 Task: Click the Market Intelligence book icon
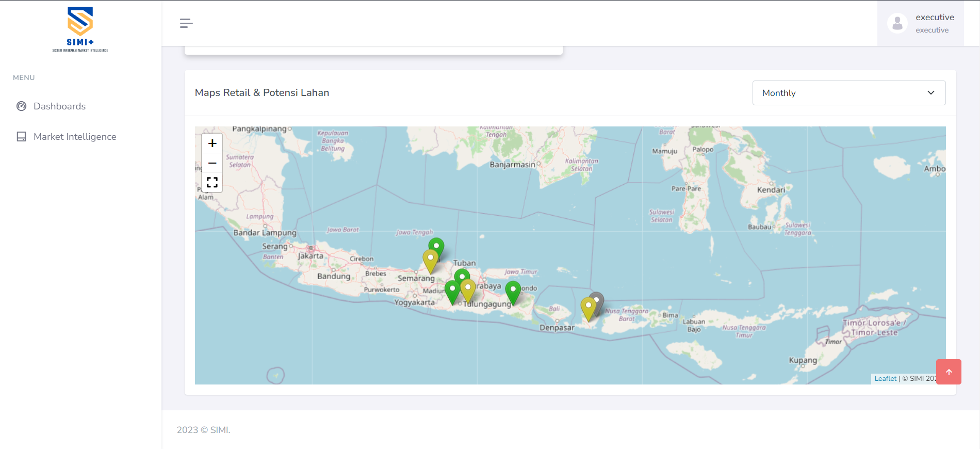click(x=22, y=137)
